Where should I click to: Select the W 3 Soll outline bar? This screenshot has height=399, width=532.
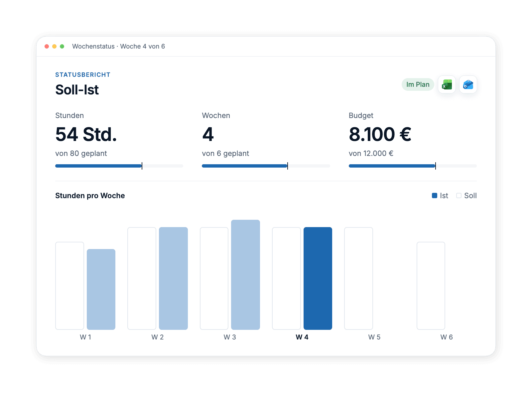[214, 278]
